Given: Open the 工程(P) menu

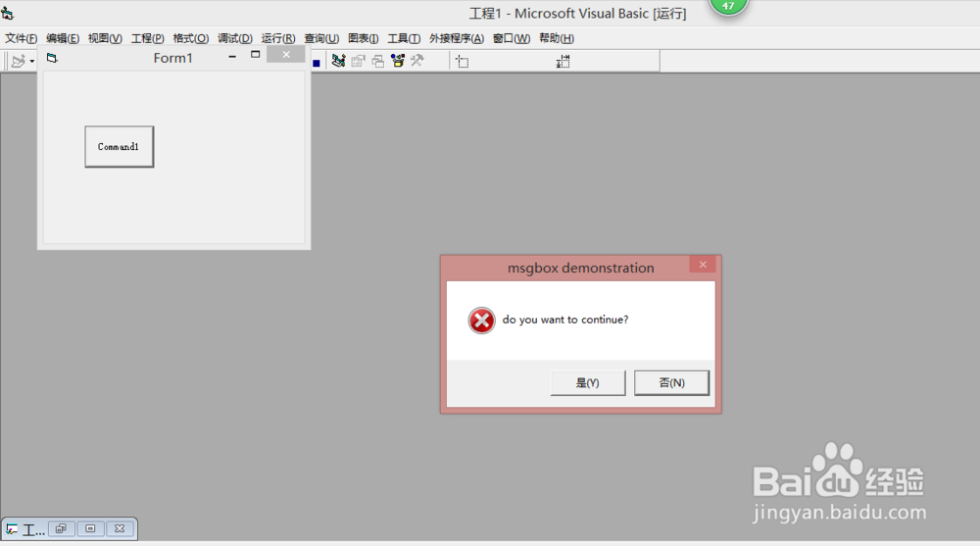Looking at the screenshot, I should [x=148, y=38].
